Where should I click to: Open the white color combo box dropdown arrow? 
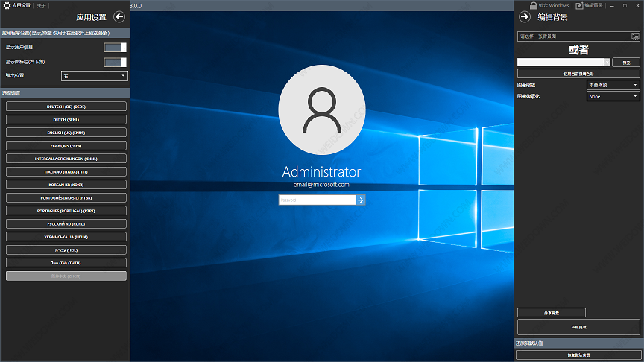point(607,63)
